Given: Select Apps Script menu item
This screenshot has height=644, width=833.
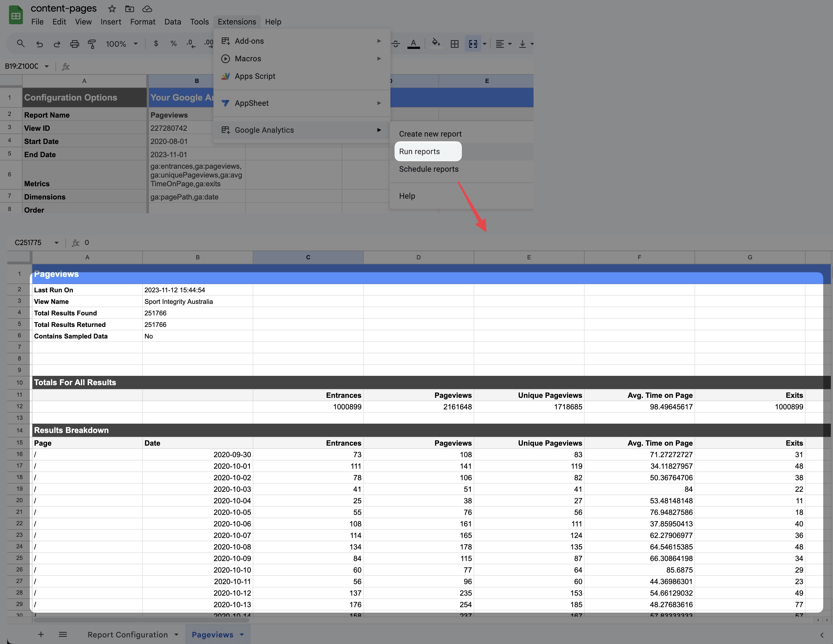Looking at the screenshot, I should 302,76.
